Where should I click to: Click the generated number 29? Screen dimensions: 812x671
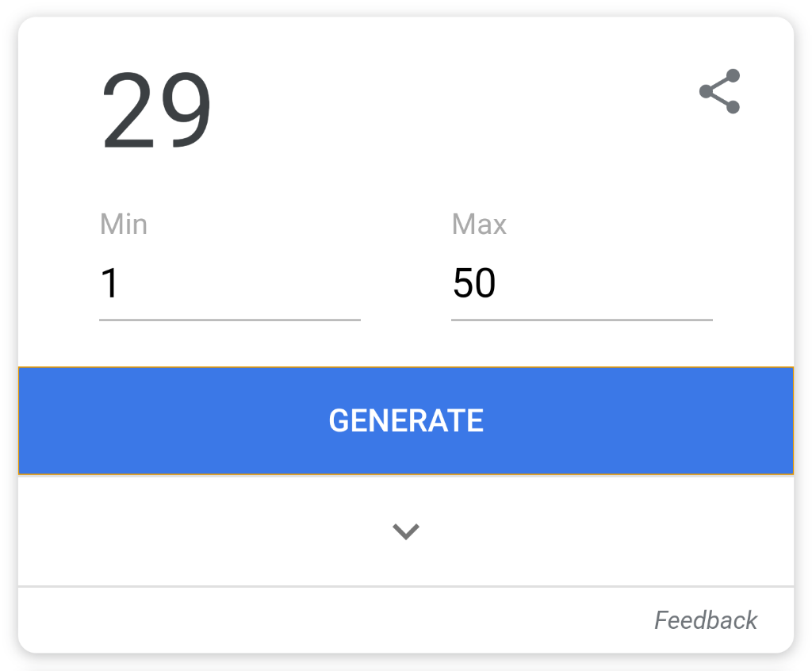[156, 111]
